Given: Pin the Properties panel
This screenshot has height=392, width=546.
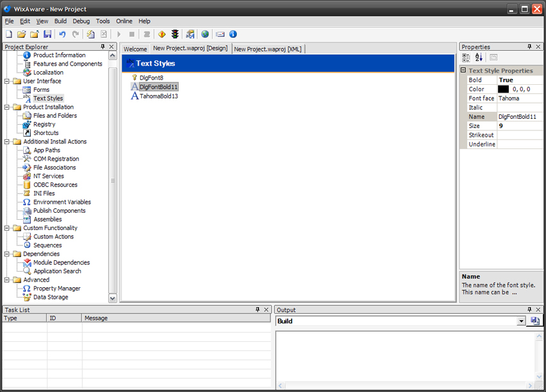Looking at the screenshot, I should [529, 47].
